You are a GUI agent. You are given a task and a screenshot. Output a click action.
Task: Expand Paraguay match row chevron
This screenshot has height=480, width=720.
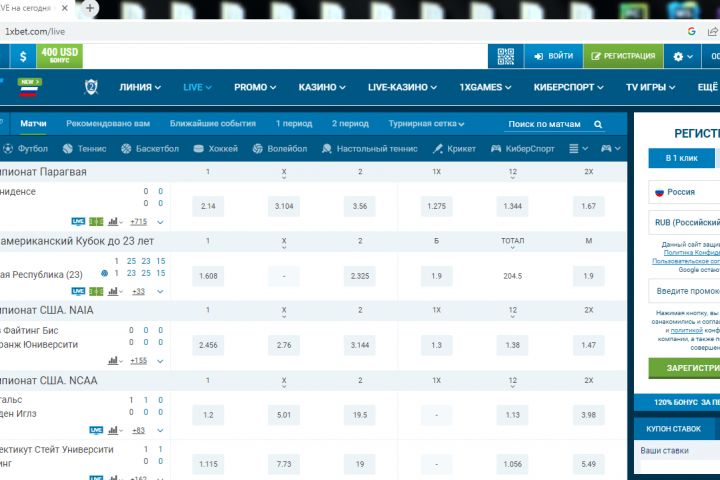coord(160,222)
